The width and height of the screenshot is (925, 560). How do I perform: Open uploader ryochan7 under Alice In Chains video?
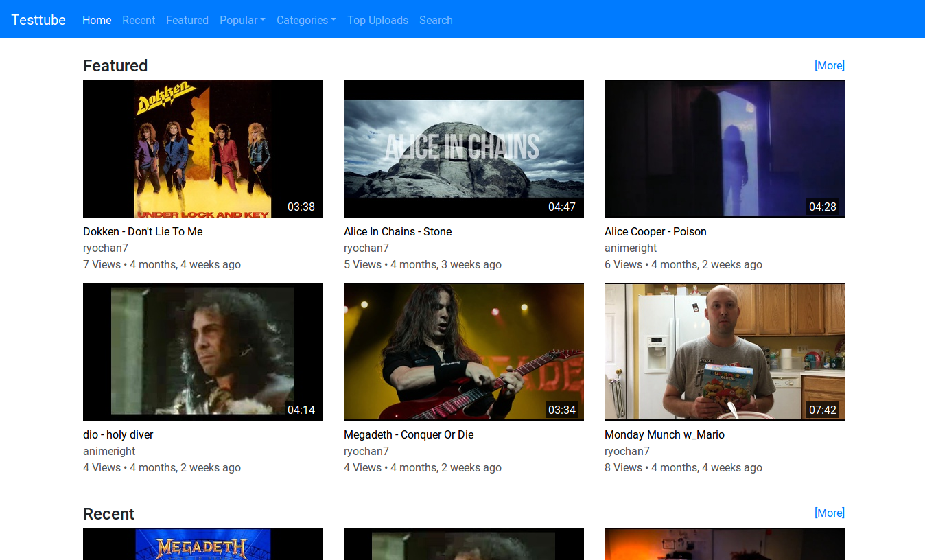(366, 248)
